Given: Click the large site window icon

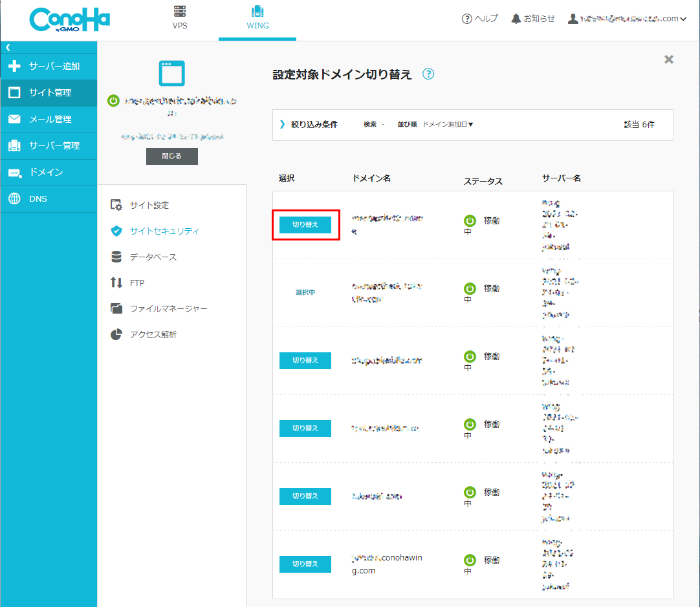Looking at the screenshot, I should tap(172, 73).
